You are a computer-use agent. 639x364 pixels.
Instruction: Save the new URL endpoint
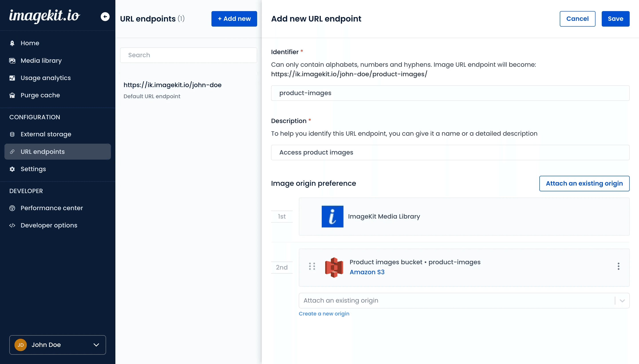click(x=615, y=19)
